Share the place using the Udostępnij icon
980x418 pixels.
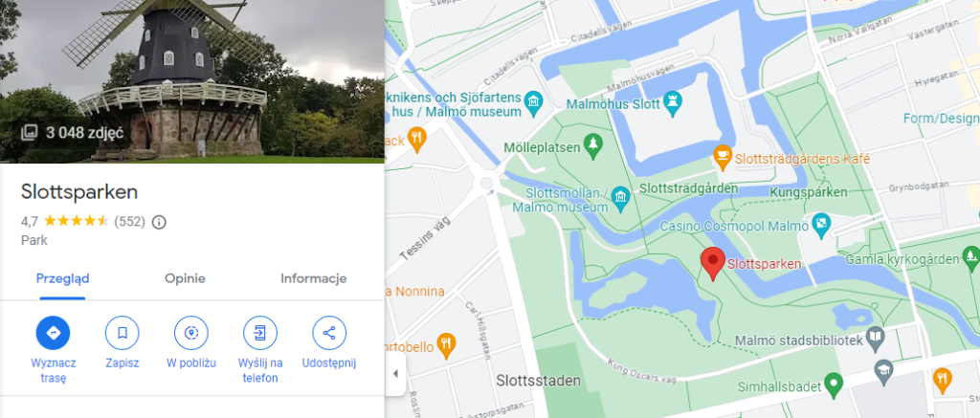pyautogui.click(x=329, y=333)
